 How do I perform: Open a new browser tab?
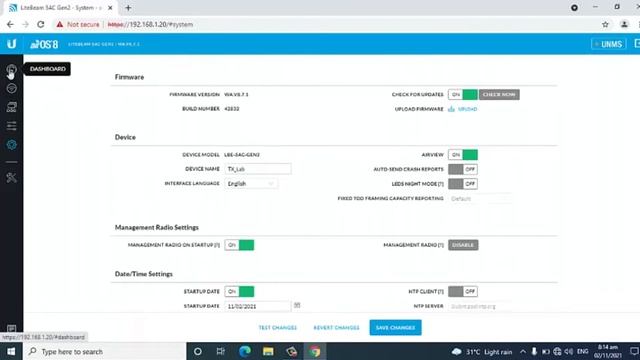(128, 8)
